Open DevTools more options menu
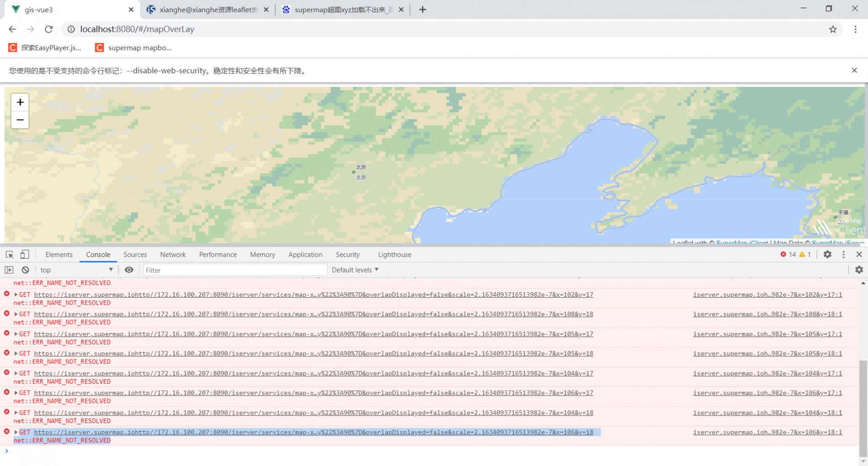The image size is (868, 466). (843, 255)
